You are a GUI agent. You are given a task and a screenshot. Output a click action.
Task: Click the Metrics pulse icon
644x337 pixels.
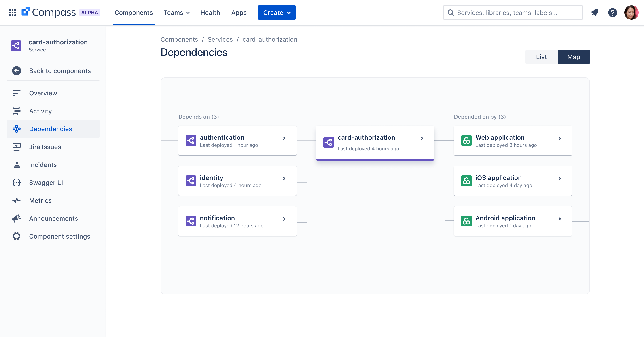tap(17, 200)
